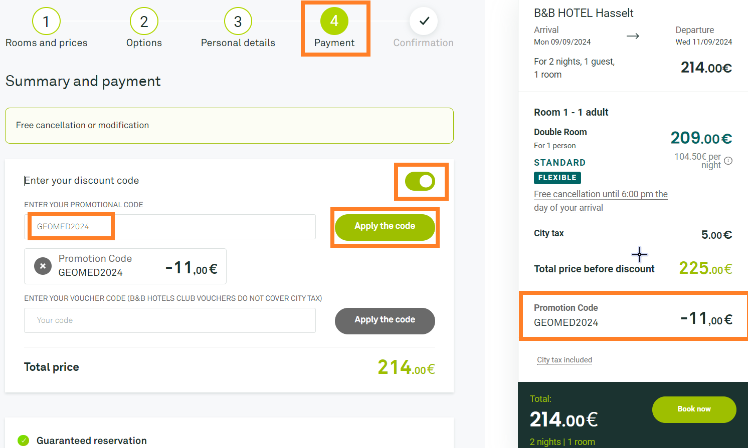This screenshot has height=448, width=748.
Task: Click the Free cancellation or modification banner
Action: point(229,126)
